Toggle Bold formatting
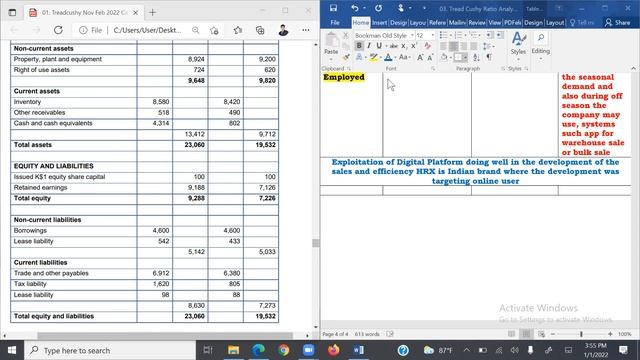Viewport: 640px width, 360px height. point(359,46)
